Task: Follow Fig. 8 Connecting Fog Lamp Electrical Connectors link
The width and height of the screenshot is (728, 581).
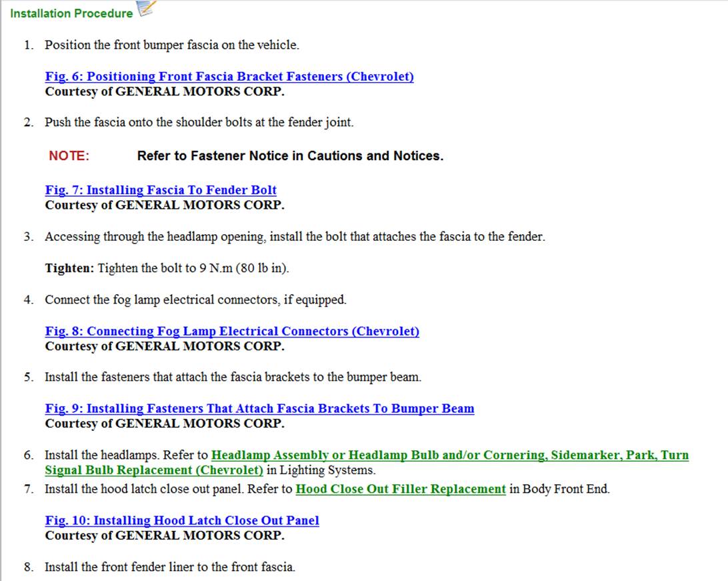Action: click(x=231, y=332)
